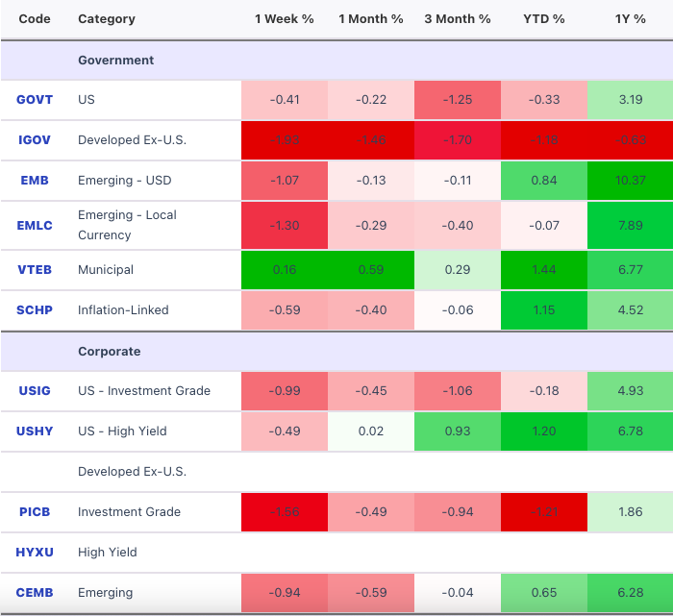This screenshot has height=616, width=673.
Task: Open the USHY ticker link
Action: coord(35,431)
